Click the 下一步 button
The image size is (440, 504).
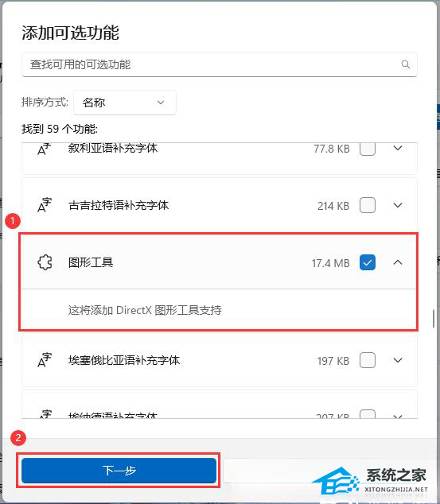point(119,471)
